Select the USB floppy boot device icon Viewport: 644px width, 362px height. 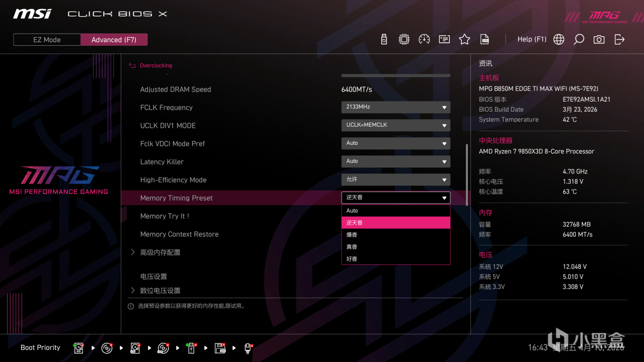(x=219, y=348)
